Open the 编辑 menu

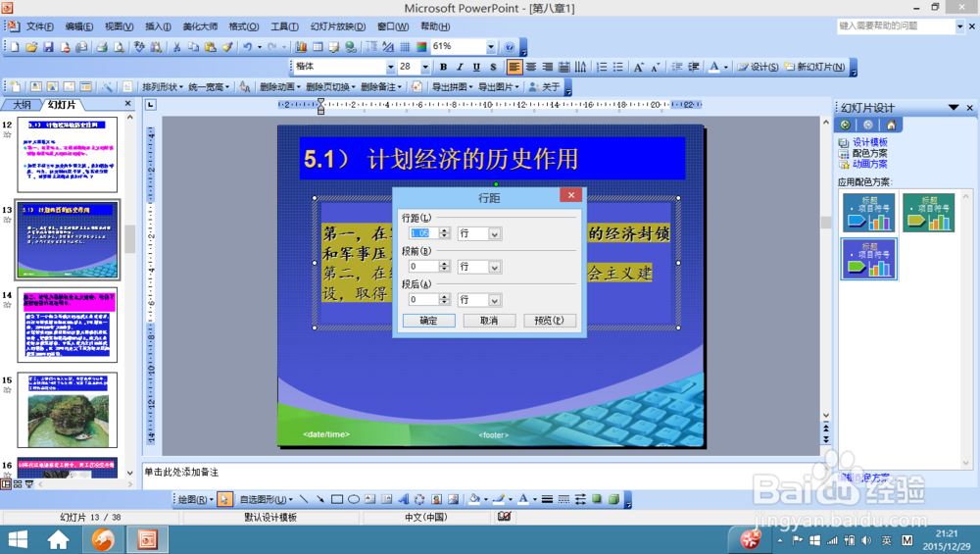point(79,26)
